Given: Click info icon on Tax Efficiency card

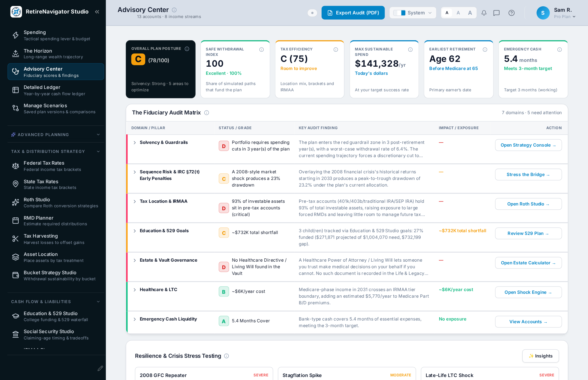Looking at the screenshot, I should pos(336,50).
